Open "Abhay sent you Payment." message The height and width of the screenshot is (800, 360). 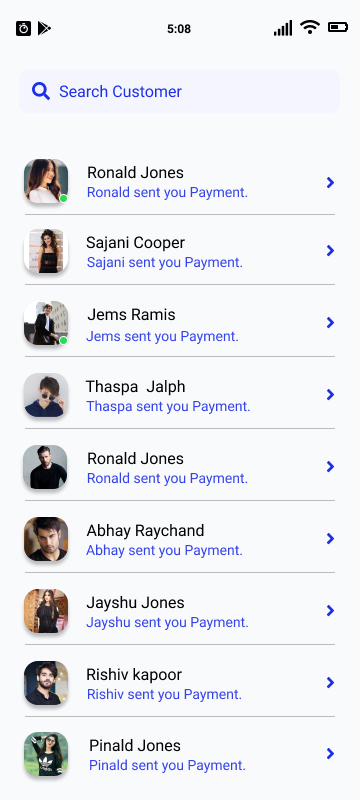pyautogui.click(x=164, y=551)
